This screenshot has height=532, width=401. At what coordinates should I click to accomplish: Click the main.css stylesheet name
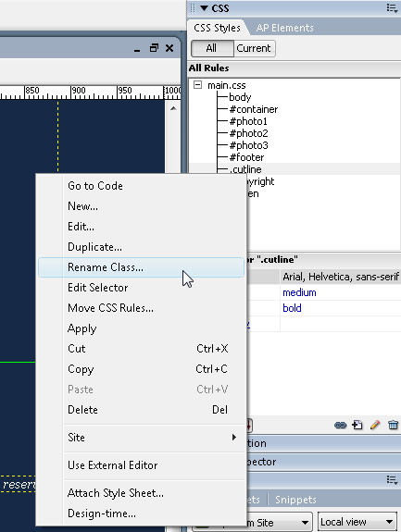tap(227, 85)
